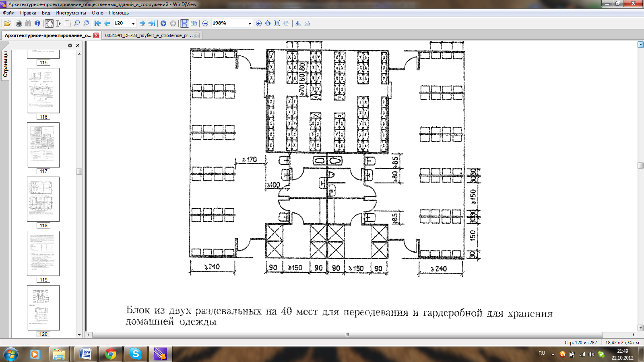Select page 118 thumbnail
The height and width of the screenshot is (362, 644).
click(43, 199)
